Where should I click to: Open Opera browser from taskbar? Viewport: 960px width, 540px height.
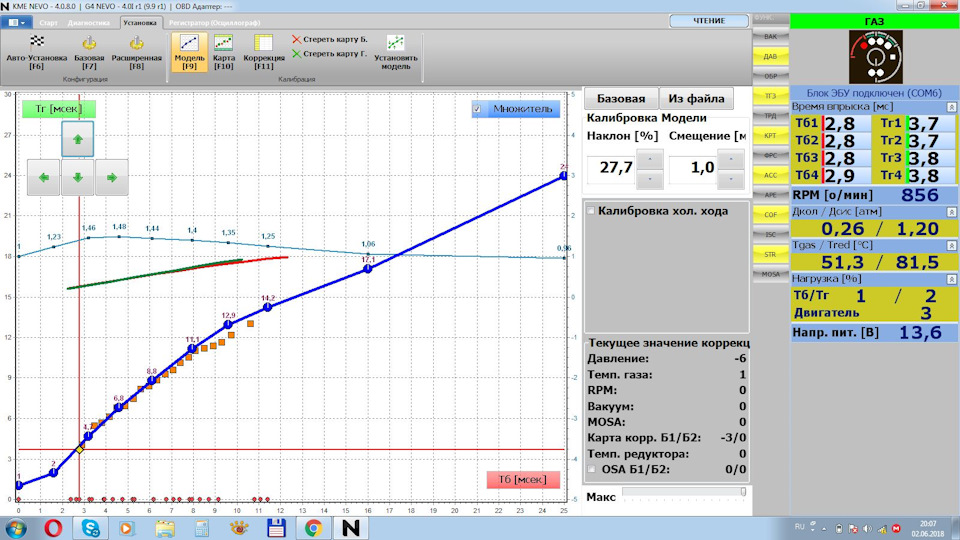point(53,528)
